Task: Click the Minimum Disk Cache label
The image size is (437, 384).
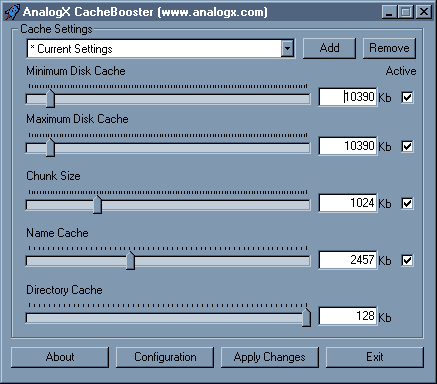Action: 76,71
